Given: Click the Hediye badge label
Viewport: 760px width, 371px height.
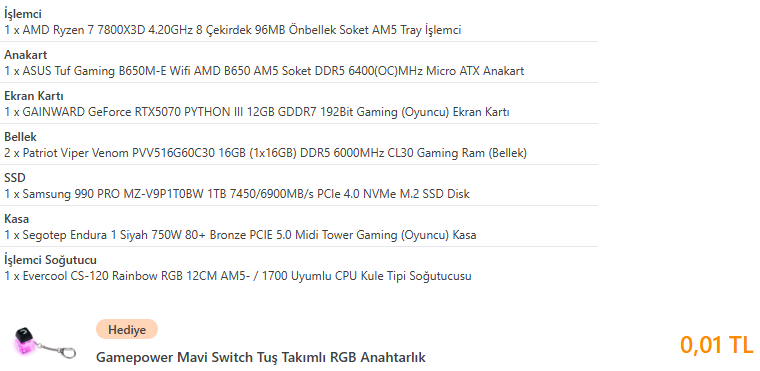Looking at the screenshot, I should tap(127, 330).
